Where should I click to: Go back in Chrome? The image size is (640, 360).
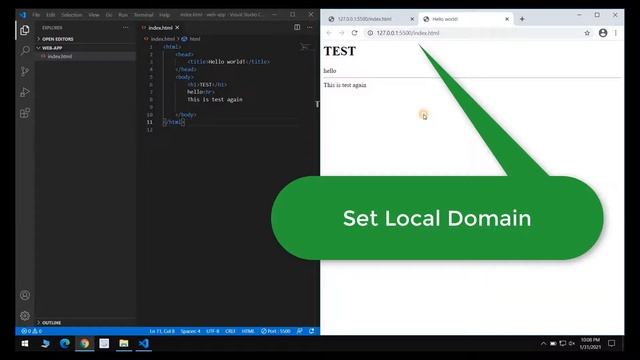(329, 33)
